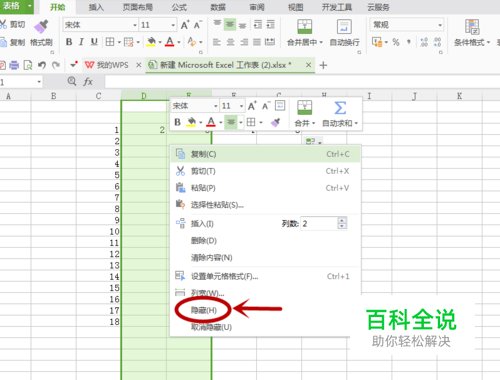The height and width of the screenshot is (380, 500).
Task: Open the Name Box dropdown arrow
Action: pyautogui.click(x=39, y=82)
